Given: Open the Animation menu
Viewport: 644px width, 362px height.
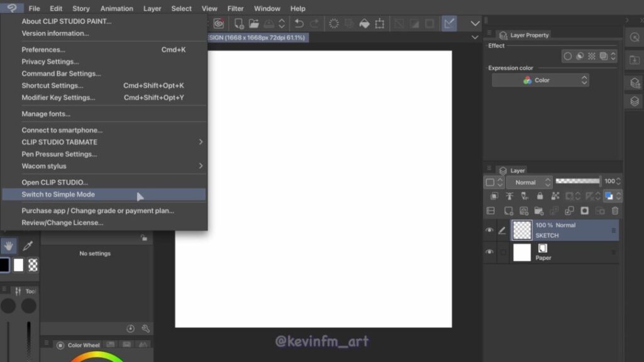Looking at the screenshot, I should pos(116,9).
